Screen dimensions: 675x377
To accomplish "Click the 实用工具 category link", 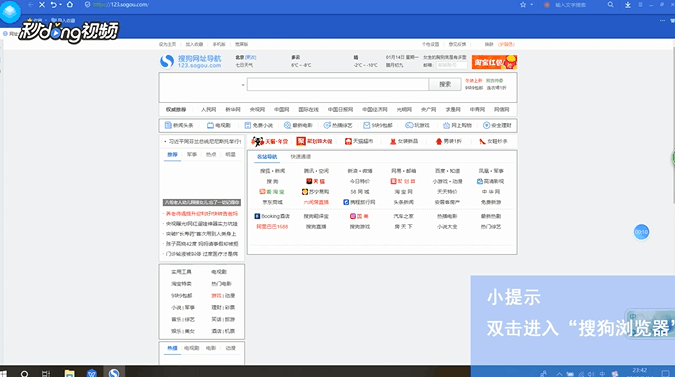I will pos(181,272).
